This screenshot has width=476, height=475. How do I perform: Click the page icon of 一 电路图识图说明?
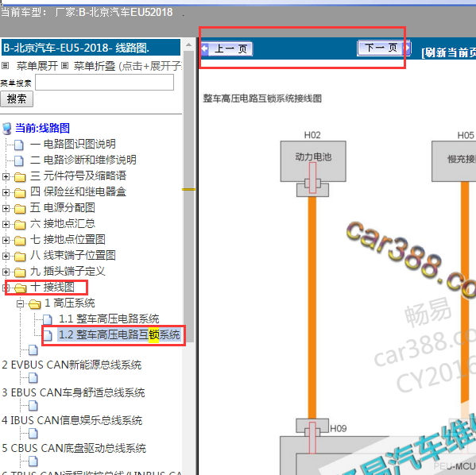pos(19,145)
